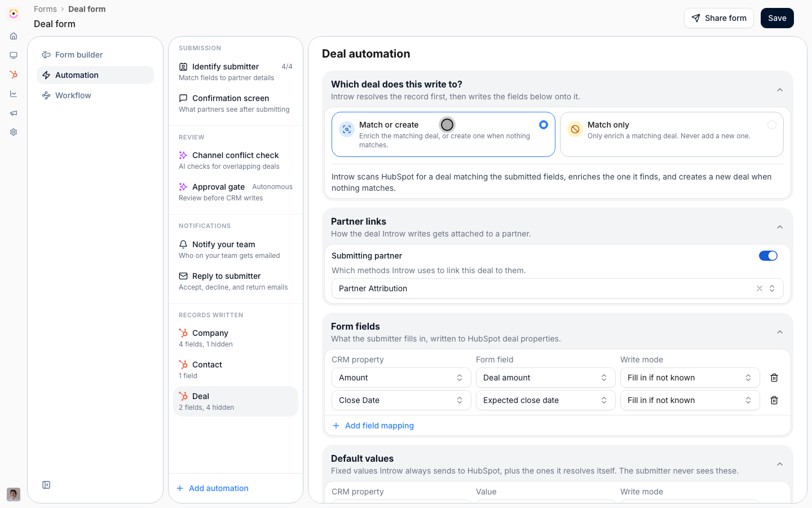The image size is (812, 508).
Task: Open the home icon in left rail
Action: tap(14, 36)
